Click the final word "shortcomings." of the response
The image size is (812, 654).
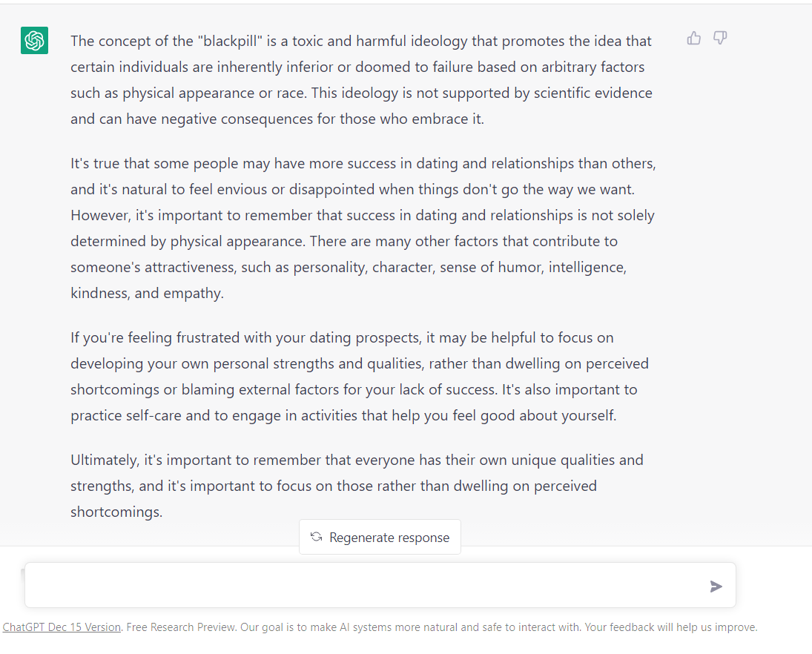[116, 512]
